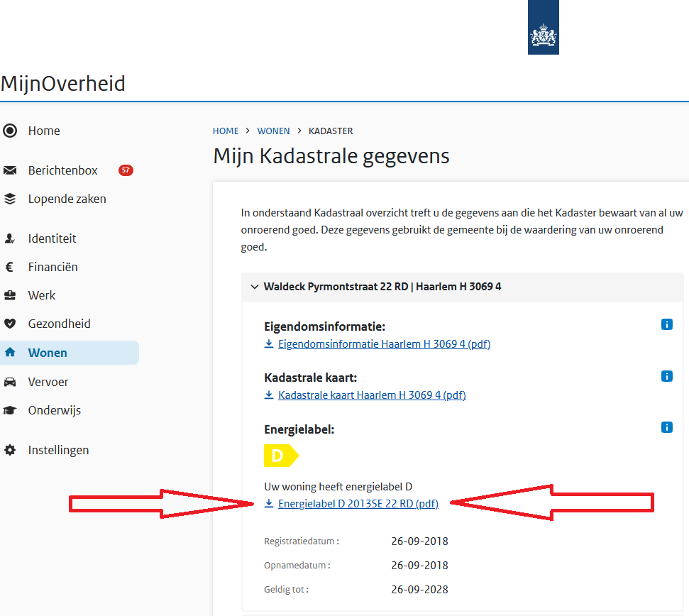Viewport: 689px width, 616px height.
Task: Click the Berichtenbox envelope icon
Action: click(x=10, y=170)
